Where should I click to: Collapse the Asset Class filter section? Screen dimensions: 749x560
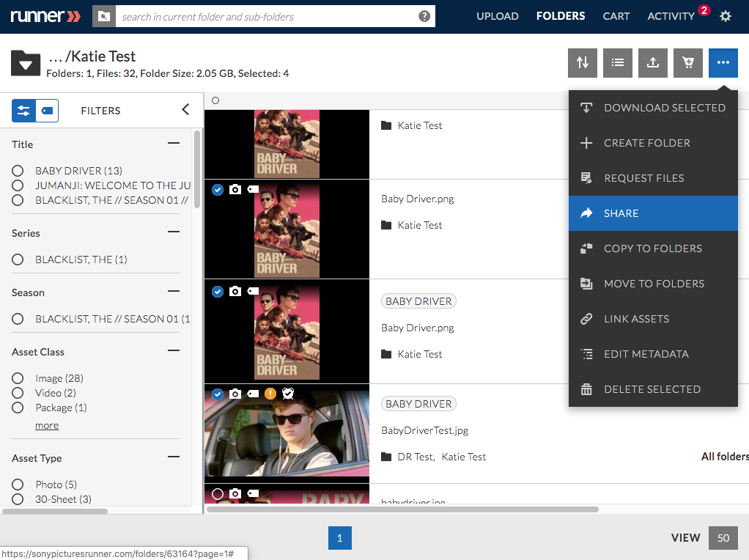coord(174,350)
